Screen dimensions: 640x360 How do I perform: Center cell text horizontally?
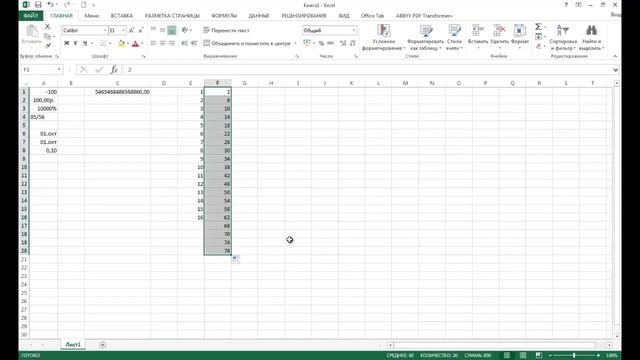(x=162, y=43)
